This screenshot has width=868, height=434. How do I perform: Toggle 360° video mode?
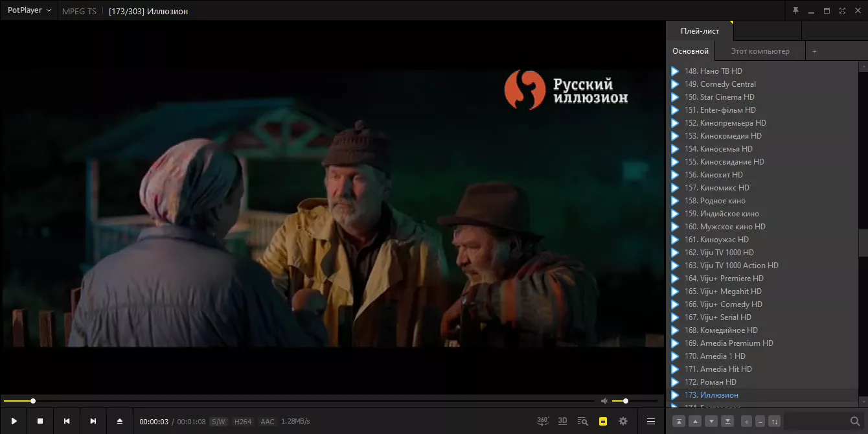click(x=543, y=421)
